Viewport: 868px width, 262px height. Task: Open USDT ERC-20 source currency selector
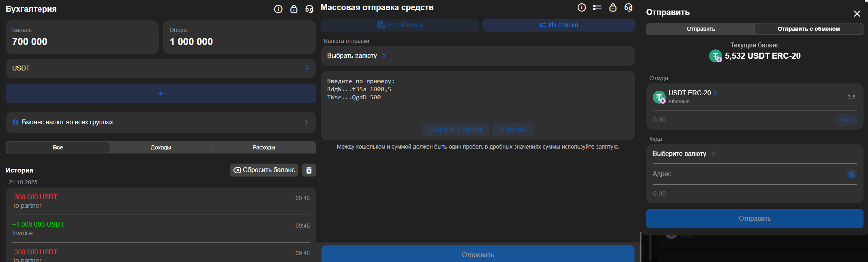pos(693,93)
